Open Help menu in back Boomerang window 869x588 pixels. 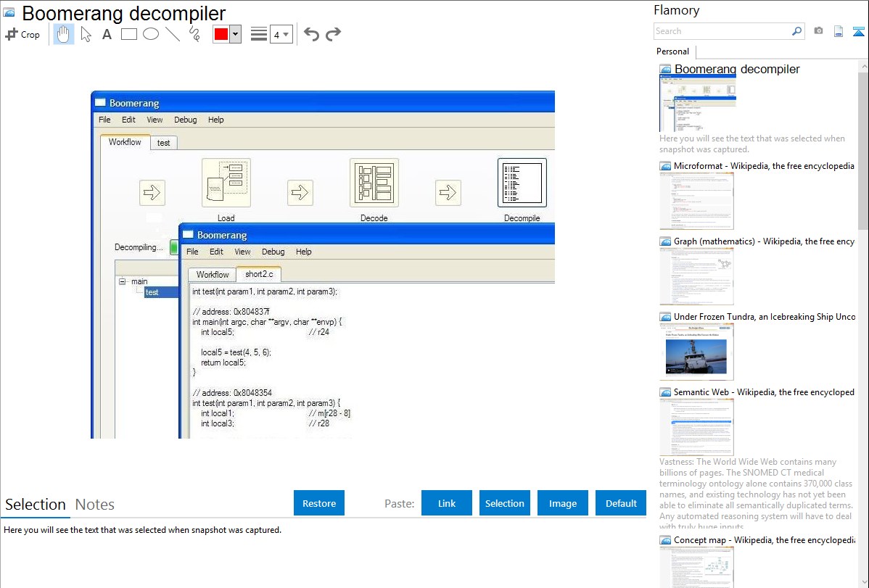[x=215, y=120]
